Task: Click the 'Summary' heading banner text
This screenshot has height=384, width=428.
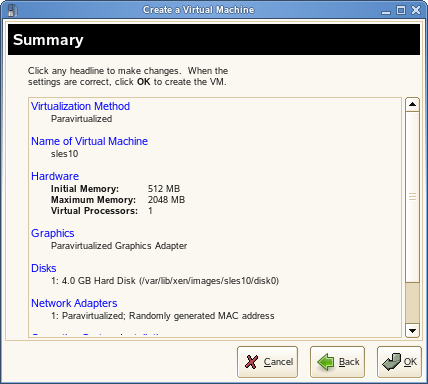Action: pos(48,40)
